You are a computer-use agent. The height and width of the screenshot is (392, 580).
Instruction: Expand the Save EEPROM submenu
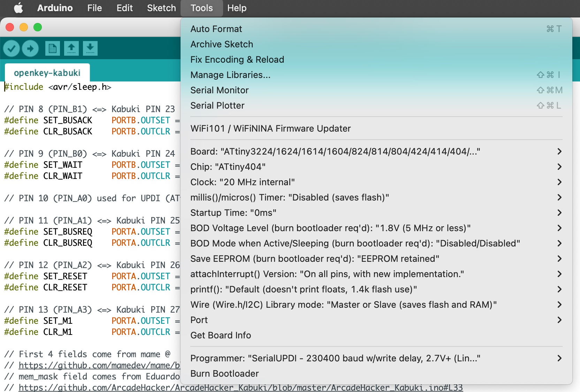pyautogui.click(x=376, y=259)
